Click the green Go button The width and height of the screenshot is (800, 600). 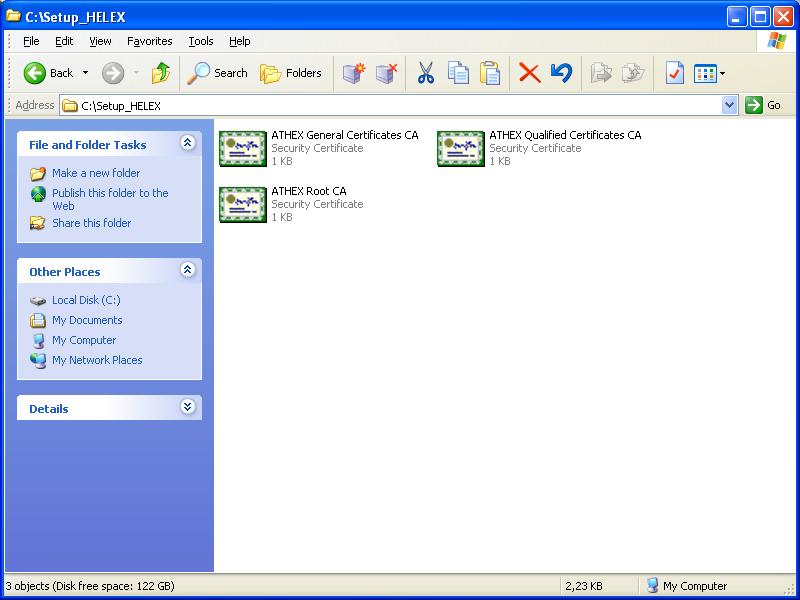click(x=763, y=106)
